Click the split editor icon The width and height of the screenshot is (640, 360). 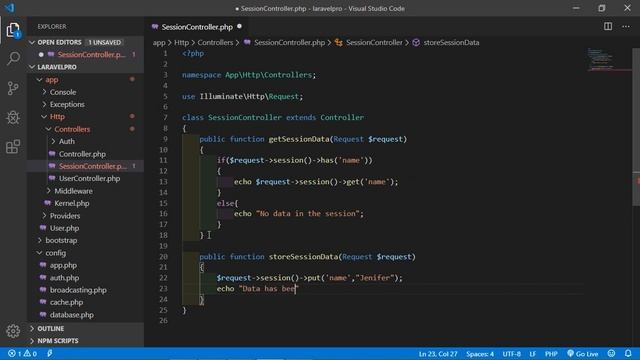pyautogui.click(x=608, y=27)
